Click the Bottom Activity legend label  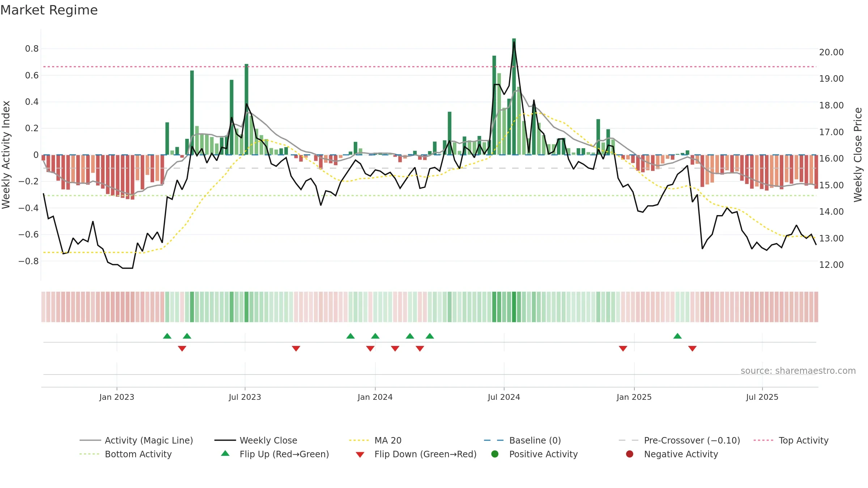click(x=138, y=454)
